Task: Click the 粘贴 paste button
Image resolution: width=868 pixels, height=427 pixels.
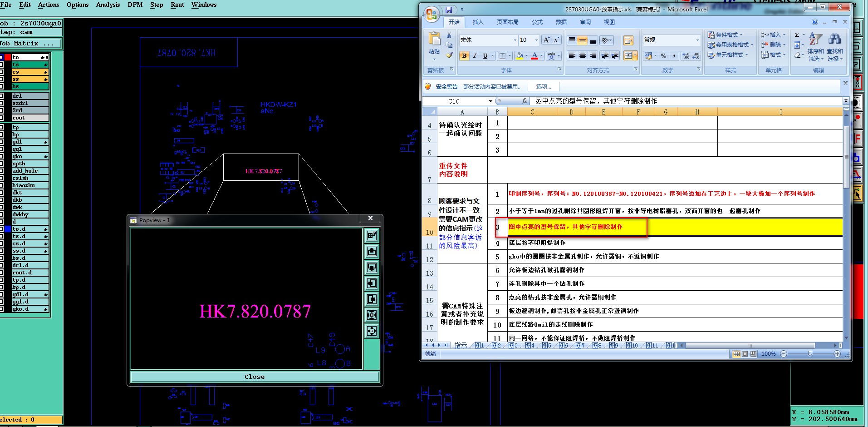Action: (x=434, y=47)
